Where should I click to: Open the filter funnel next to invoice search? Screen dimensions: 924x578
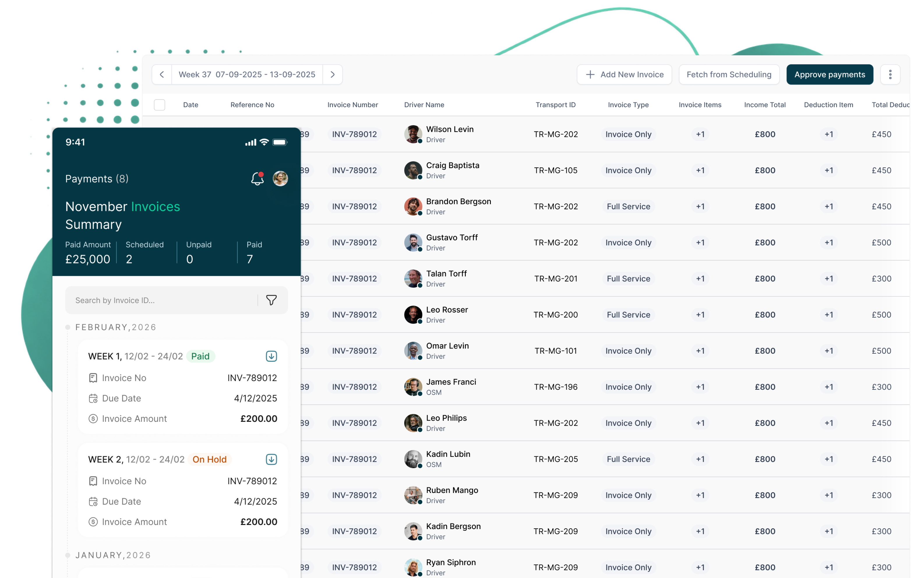pyautogui.click(x=271, y=300)
